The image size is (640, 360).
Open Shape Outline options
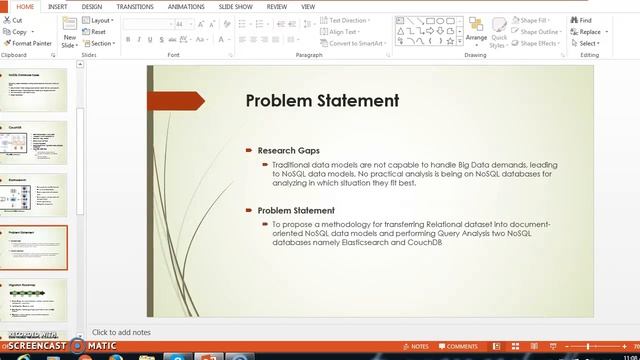(536, 31)
